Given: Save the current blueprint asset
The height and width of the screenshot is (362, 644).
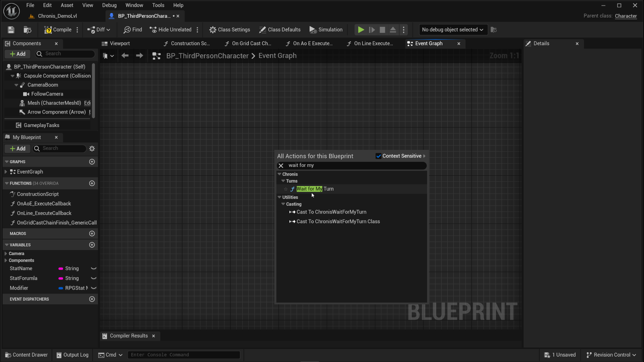Looking at the screenshot, I should [x=11, y=30].
